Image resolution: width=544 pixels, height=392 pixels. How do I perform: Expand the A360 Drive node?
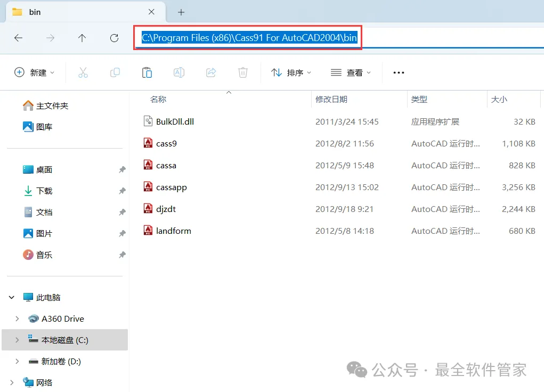pos(17,318)
